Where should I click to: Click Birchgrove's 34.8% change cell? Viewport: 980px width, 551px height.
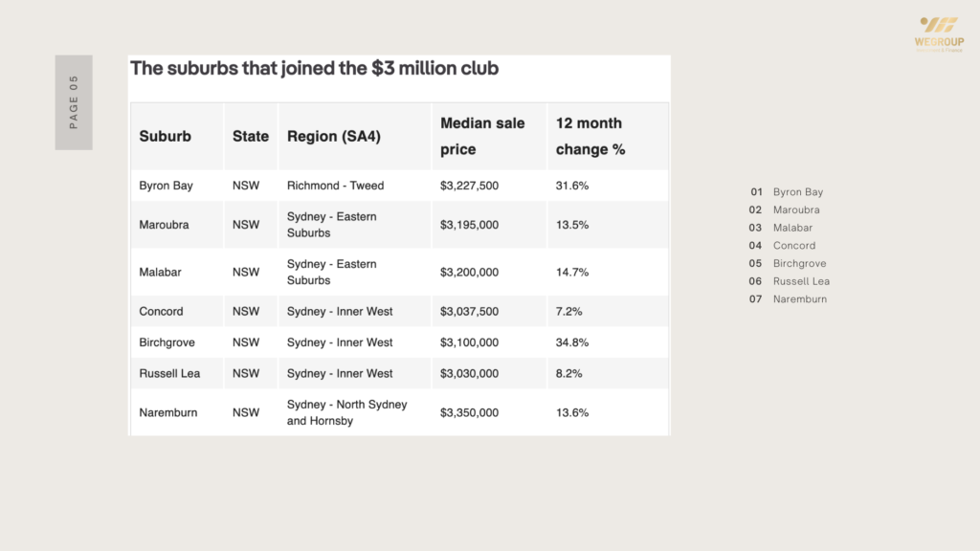click(572, 342)
